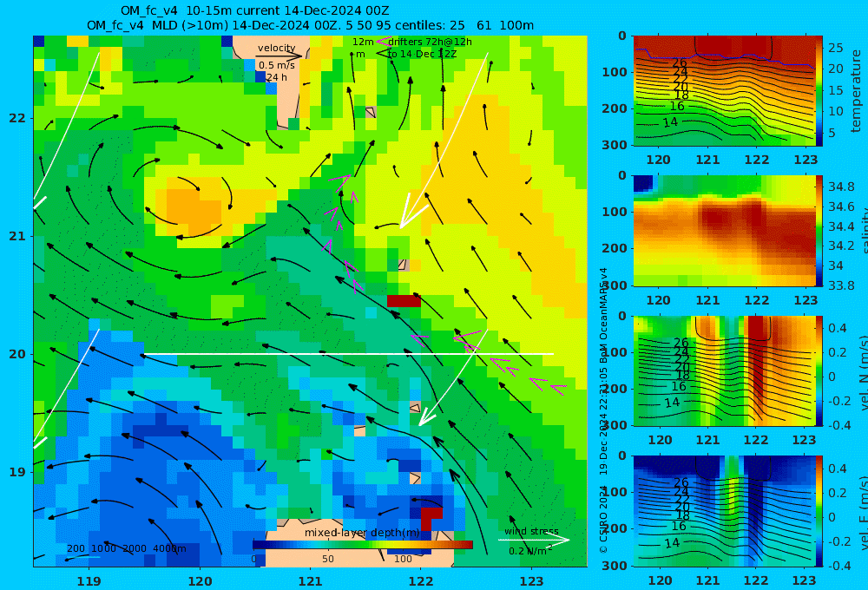The height and width of the screenshot is (590, 868).
Task: Click the '26' isotherm label in the temperature panel
Action: click(x=680, y=62)
